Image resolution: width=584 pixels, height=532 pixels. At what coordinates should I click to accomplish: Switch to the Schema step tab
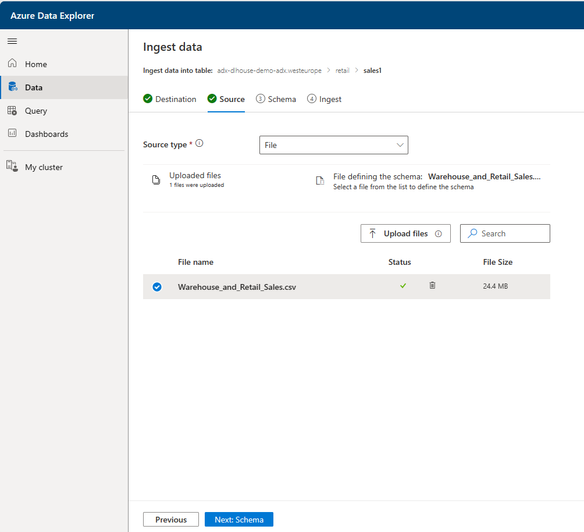tap(276, 99)
